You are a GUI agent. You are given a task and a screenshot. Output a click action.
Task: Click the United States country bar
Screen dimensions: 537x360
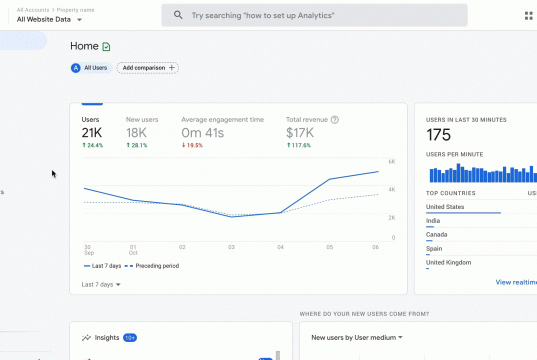(463, 213)
